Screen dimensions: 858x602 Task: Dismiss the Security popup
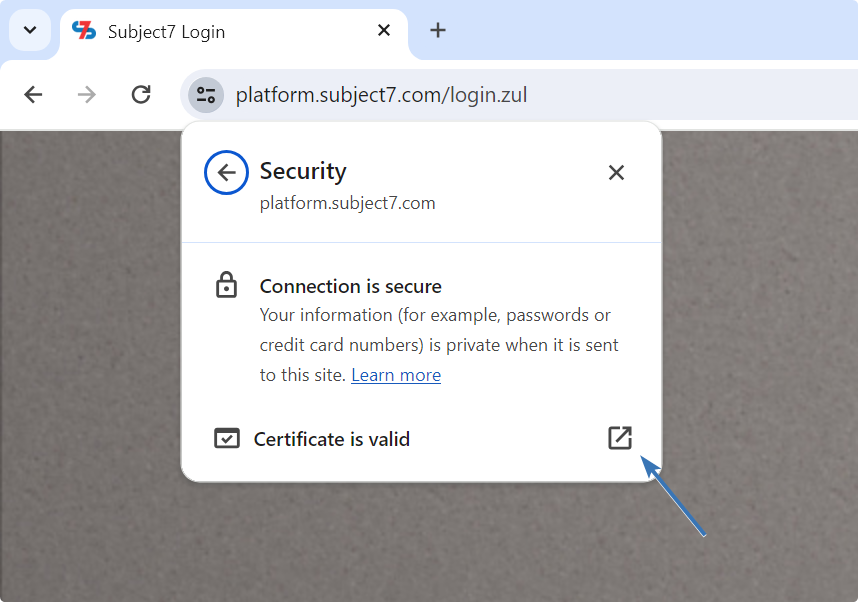616,173
